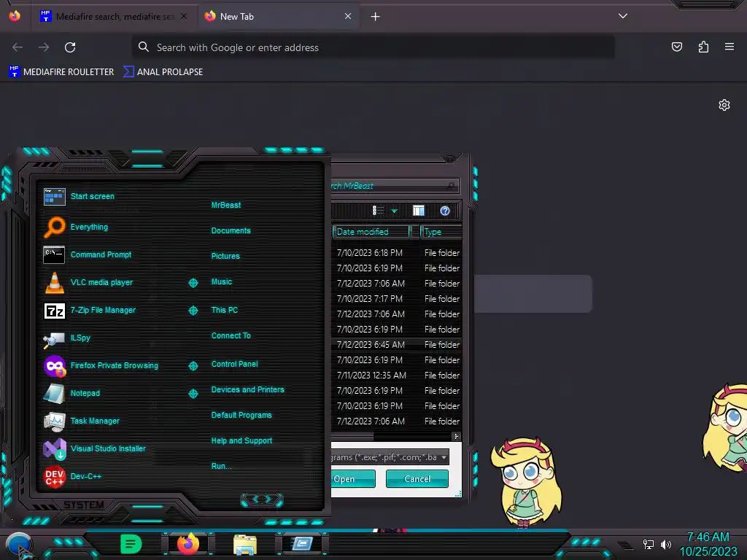Image resolution: width=747 pixels, height=560 pixels.
Task: Open Control Panel
Action: 234,364
